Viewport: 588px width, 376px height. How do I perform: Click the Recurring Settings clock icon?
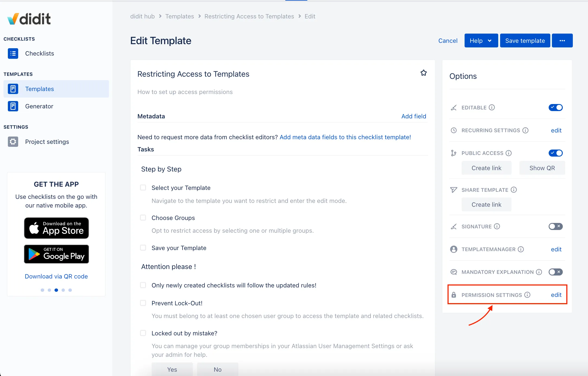tap(454, 130)
